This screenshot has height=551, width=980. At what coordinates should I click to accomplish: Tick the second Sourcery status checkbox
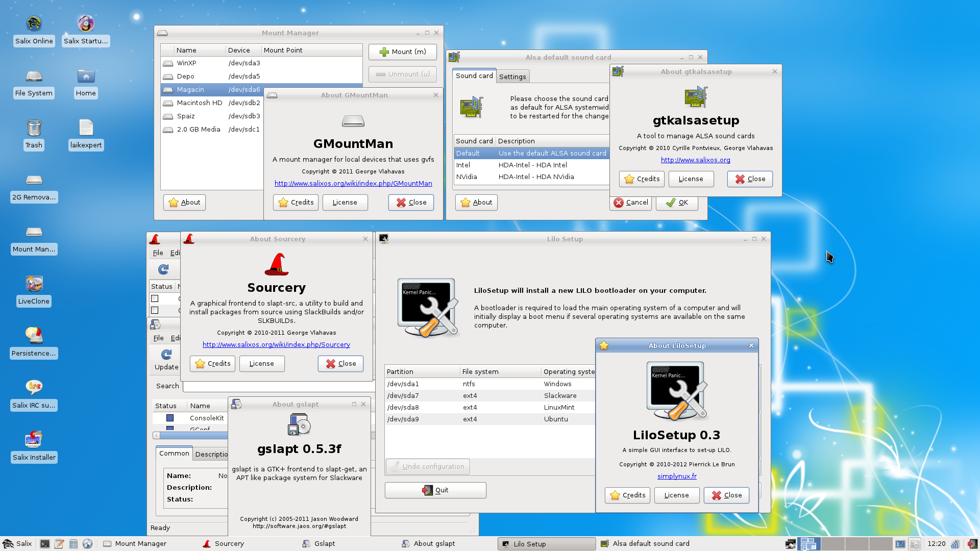point(155,310)
